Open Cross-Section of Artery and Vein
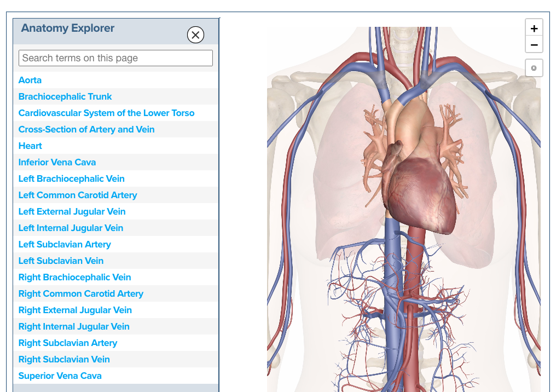Image resolution: width=556 pixels, height=392 pixels. coord(86,129)
